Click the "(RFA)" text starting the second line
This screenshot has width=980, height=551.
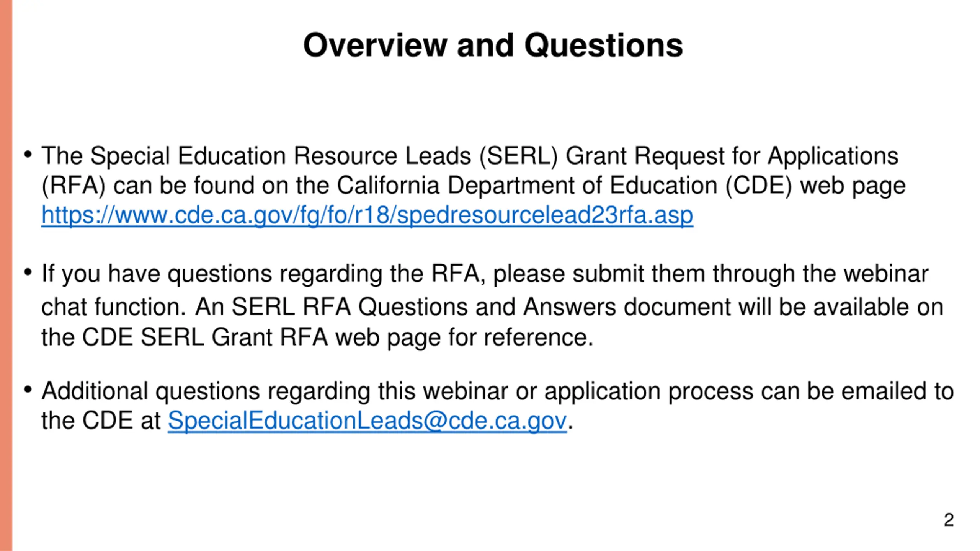click(x=73, y=186)
